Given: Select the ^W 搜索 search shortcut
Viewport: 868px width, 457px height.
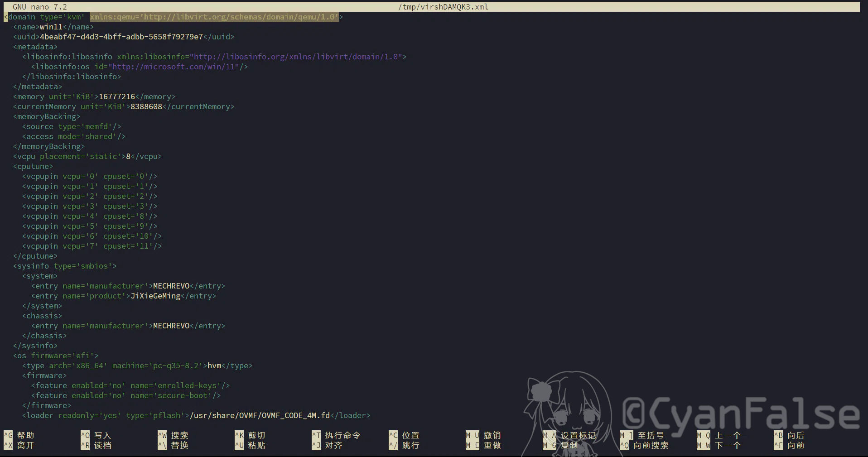Looking at the screenshot, I should pyautogui.click(x=173, y=435).
